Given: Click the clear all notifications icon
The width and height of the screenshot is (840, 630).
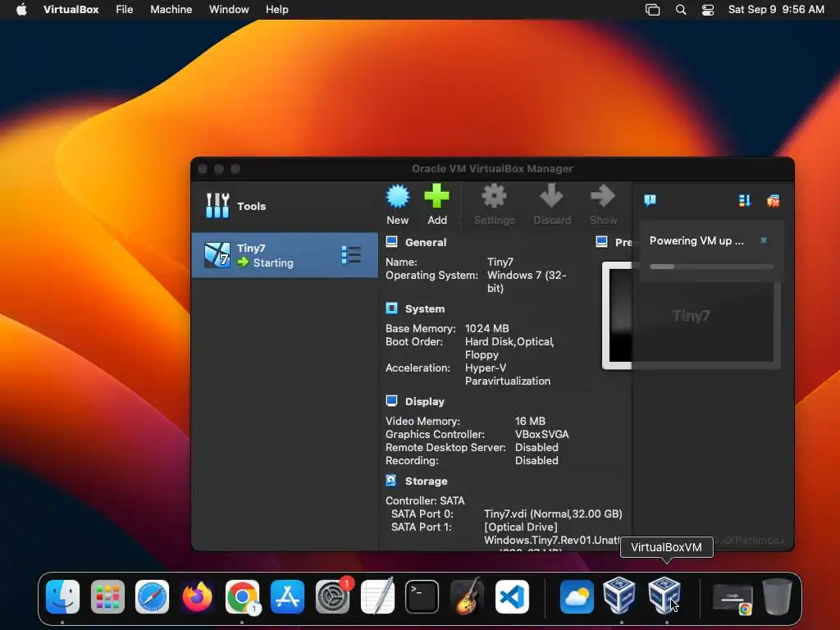Looking at the screenshot, I should point(773,201).
